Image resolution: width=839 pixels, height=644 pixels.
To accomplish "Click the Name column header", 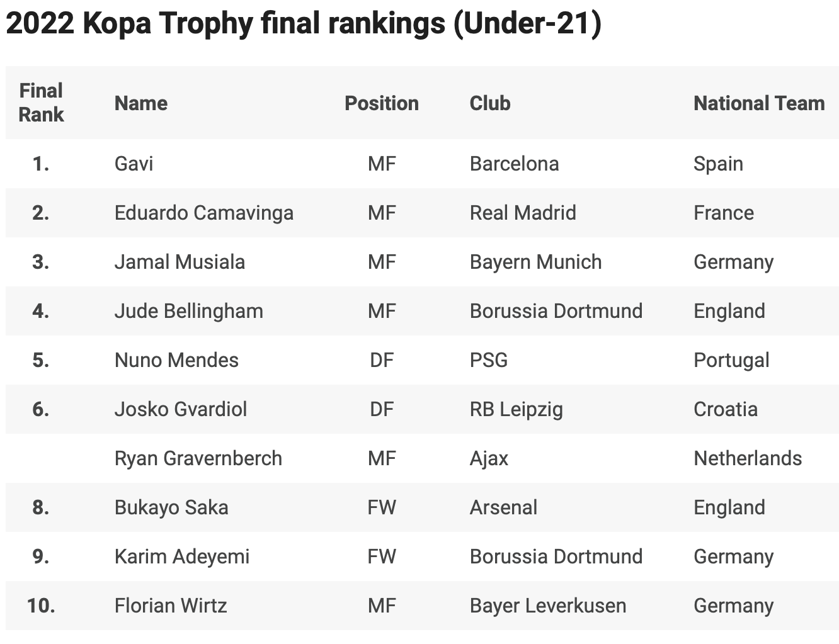I will tap(140, 103).
